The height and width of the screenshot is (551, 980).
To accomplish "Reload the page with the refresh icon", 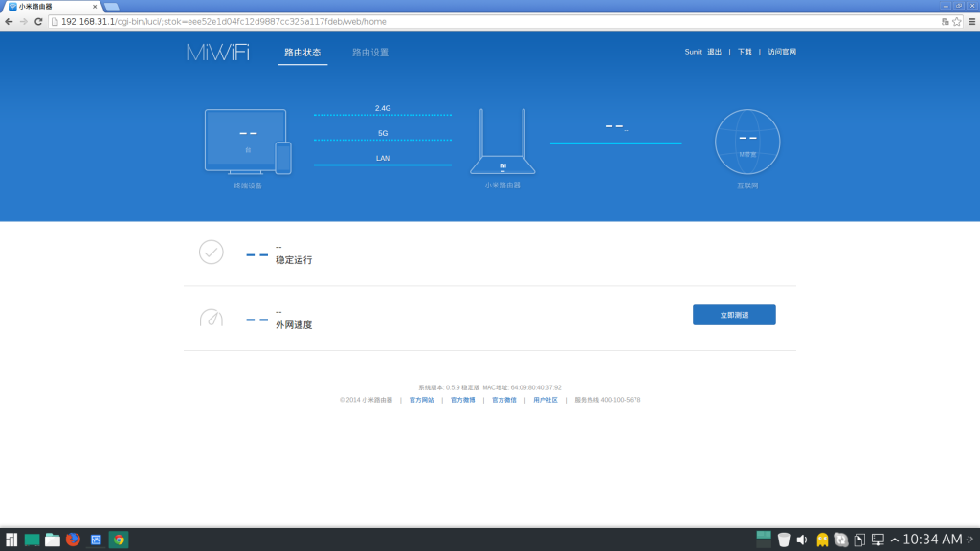I will click(38, 22).
